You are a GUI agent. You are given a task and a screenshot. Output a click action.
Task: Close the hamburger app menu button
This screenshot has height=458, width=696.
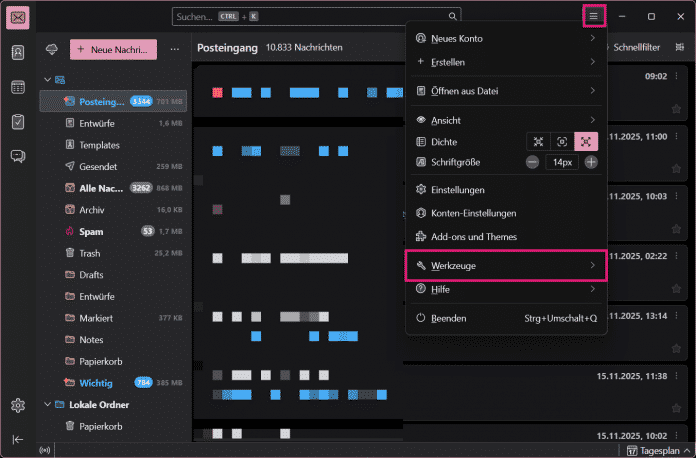(593, 16)
